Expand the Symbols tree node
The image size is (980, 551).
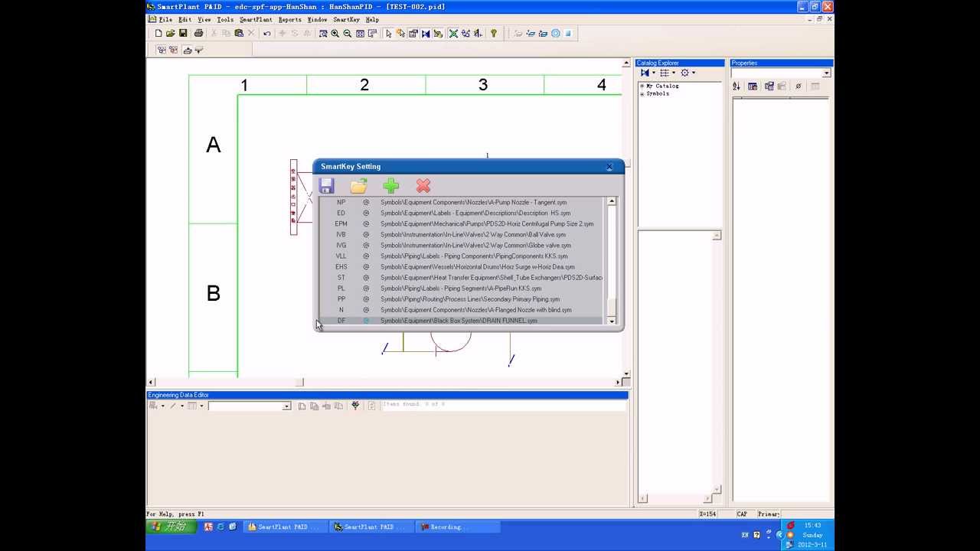point(642,93)
